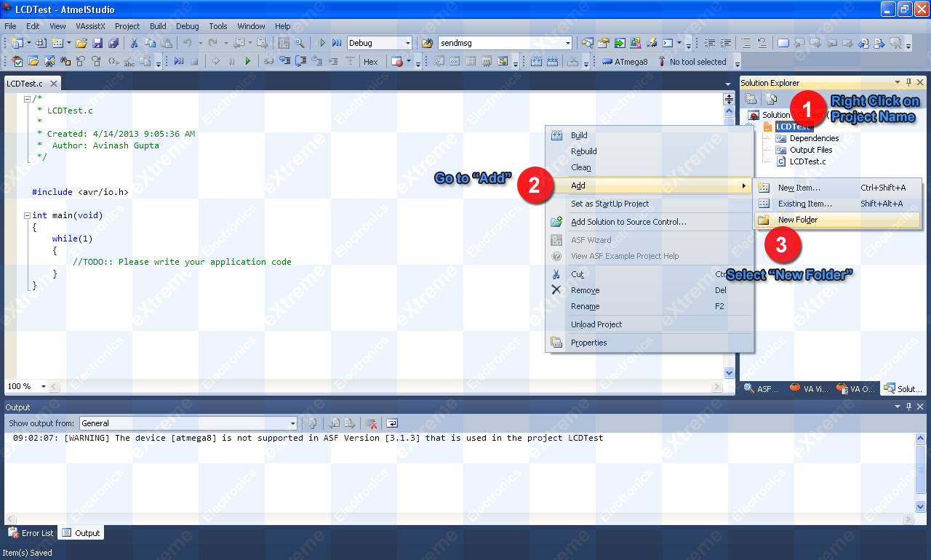
Task: Choose Existing Item in the Add submenu
Action: click(x=838, y=204)
